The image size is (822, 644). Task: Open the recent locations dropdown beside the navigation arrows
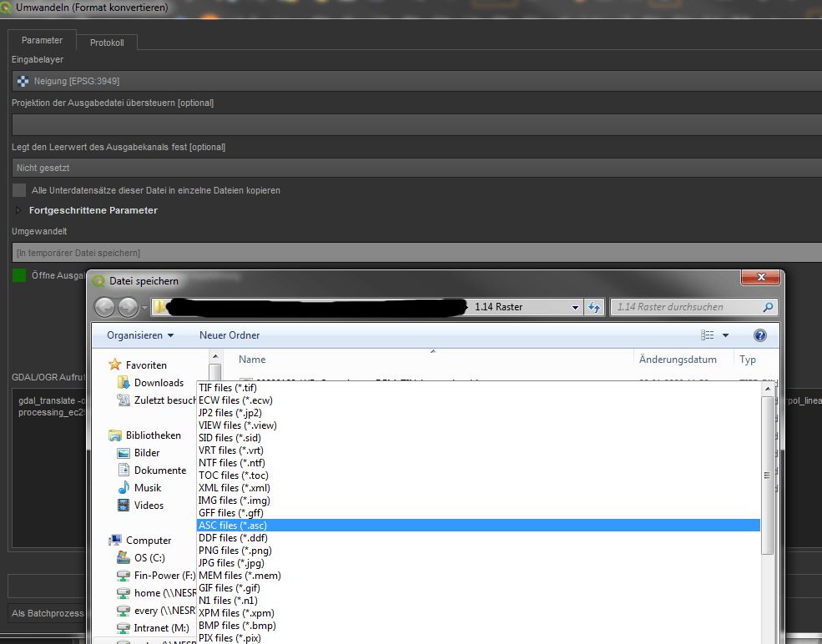coord(144,308)
